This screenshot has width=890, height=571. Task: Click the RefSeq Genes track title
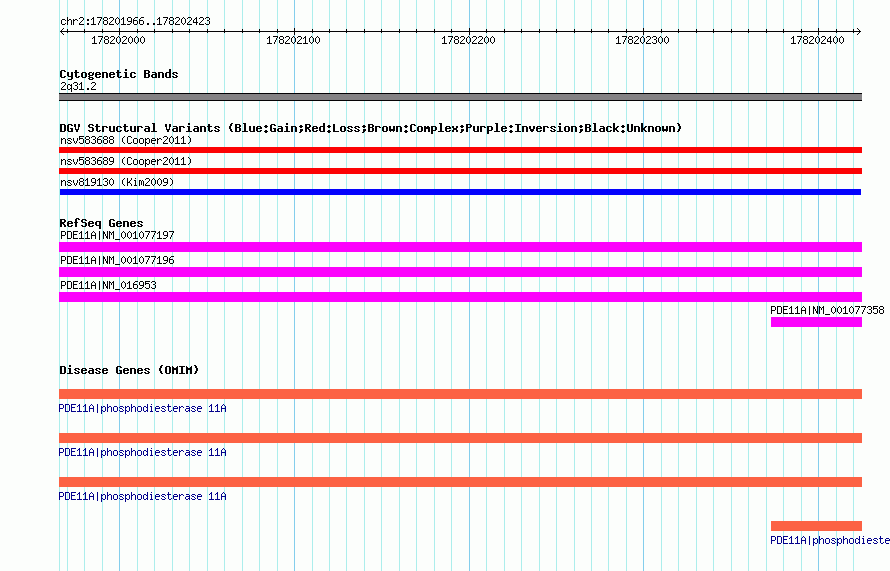click(x=101, y=223)
